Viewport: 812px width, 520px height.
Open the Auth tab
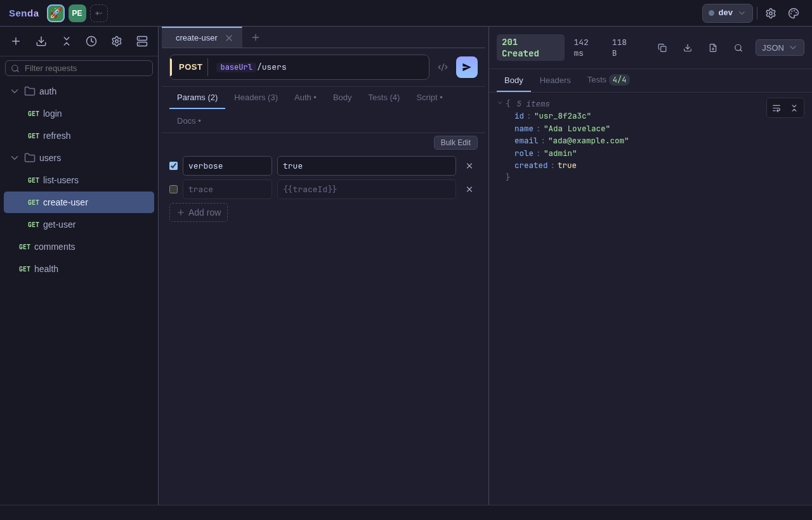[x=305, y=98]
